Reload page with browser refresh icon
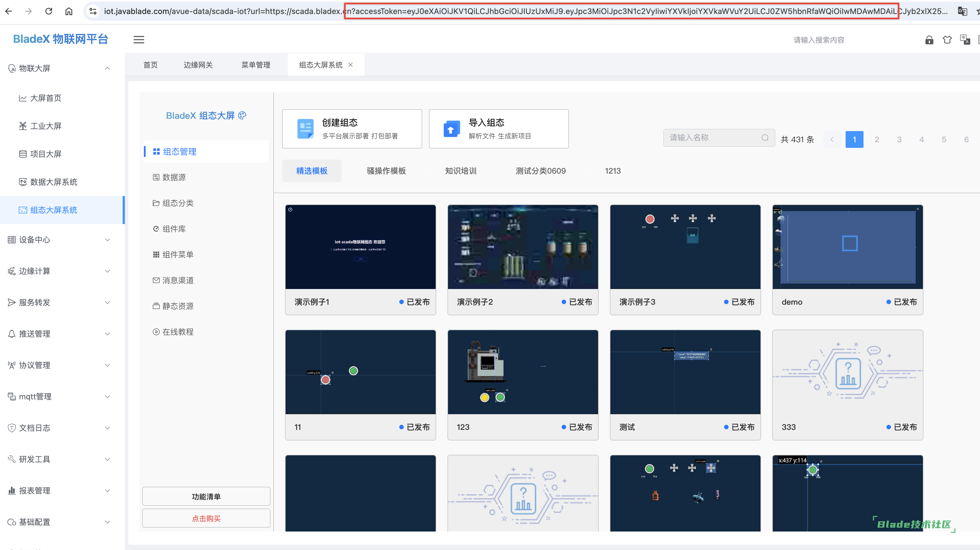The height and width of the screenshot is (550, 980). pos(49,11)
